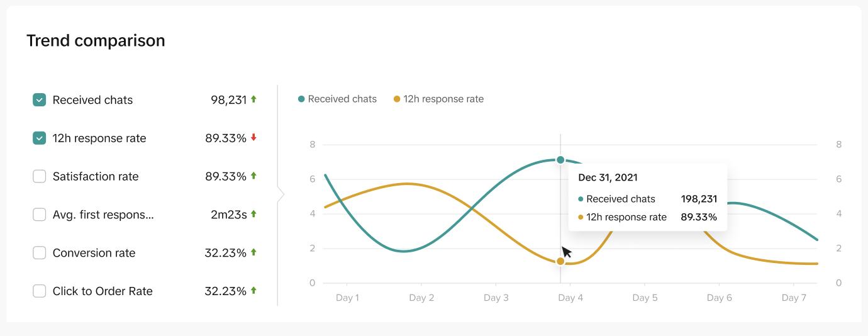
Task: Click the Day 6 axis label
Action: pos(720,298)
